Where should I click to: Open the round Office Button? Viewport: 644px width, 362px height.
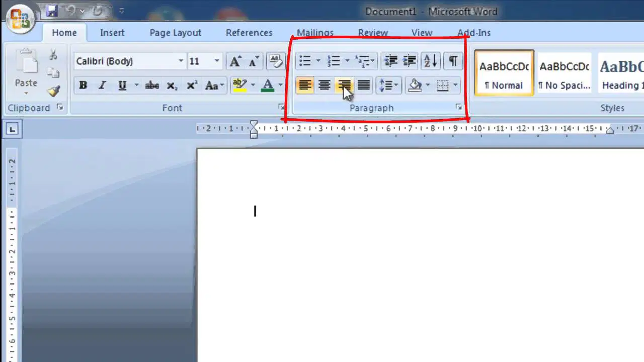click(20, 19)
